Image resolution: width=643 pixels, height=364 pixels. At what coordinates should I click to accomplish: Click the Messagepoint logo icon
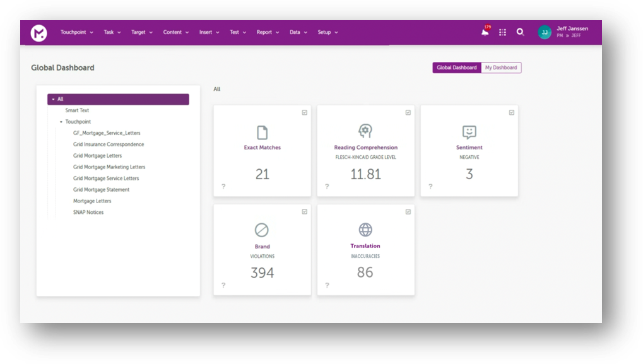[x=39, y=33]
